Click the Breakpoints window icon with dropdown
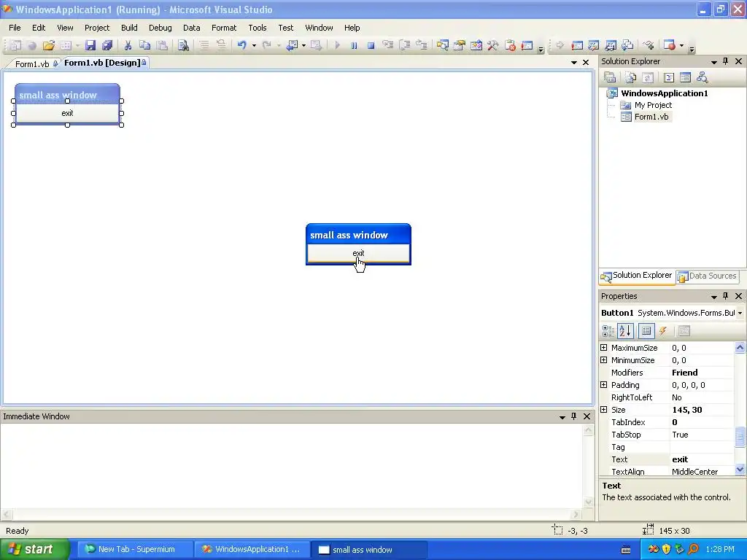 [x=670, y=46]
